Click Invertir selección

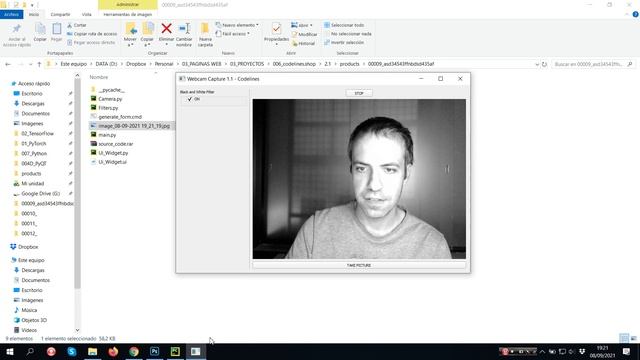coord(344,42)
